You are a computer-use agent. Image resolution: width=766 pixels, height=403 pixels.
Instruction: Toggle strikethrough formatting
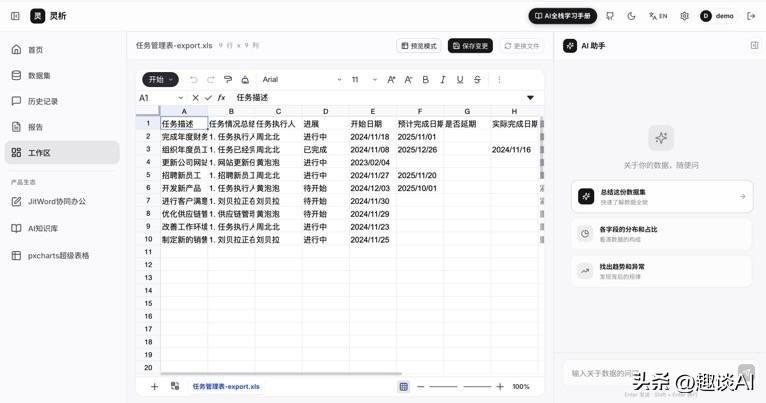pyautogui.click(x=477, y=80)
